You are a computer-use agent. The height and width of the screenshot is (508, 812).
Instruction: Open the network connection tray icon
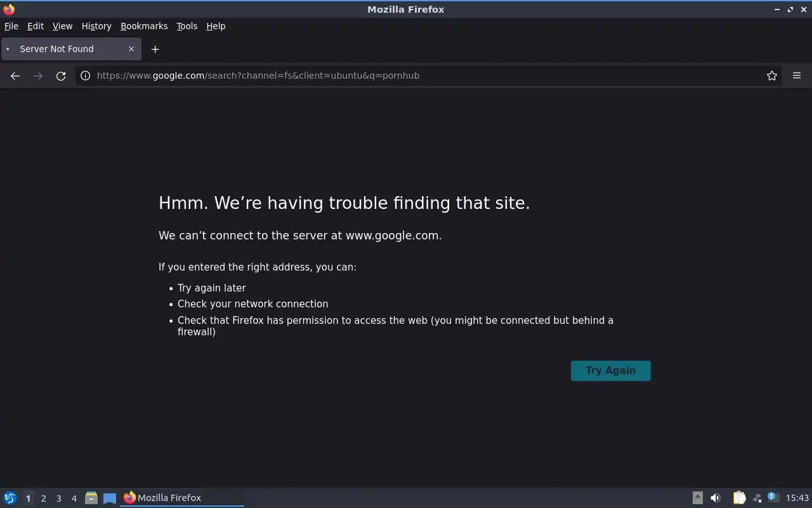(757, 498)
